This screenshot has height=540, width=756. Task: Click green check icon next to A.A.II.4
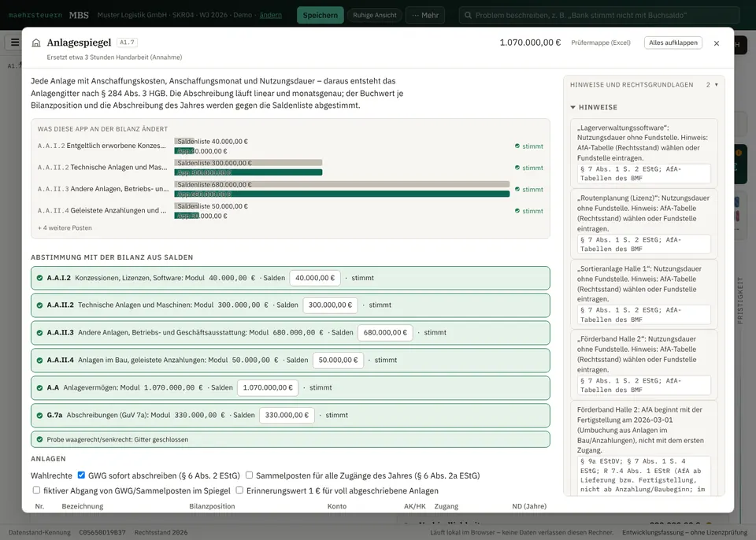coord(39,361)
